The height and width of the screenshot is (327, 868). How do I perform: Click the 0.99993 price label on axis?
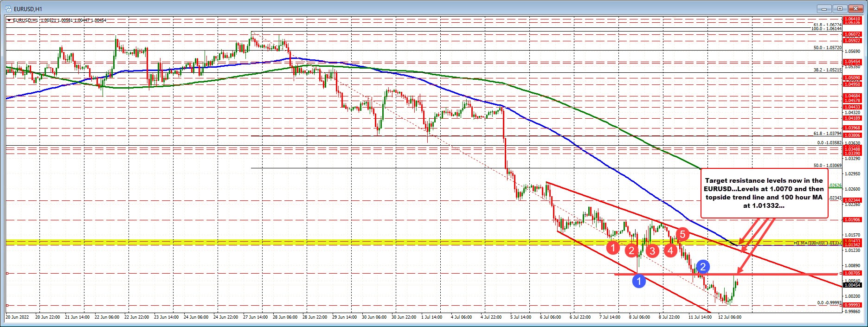point(852,305)
